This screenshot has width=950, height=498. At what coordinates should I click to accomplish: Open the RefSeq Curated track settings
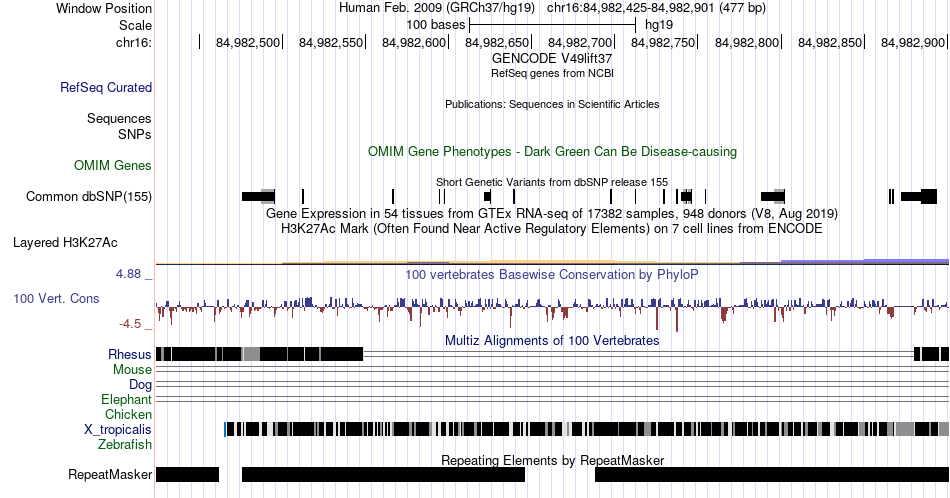pos(106,87)
